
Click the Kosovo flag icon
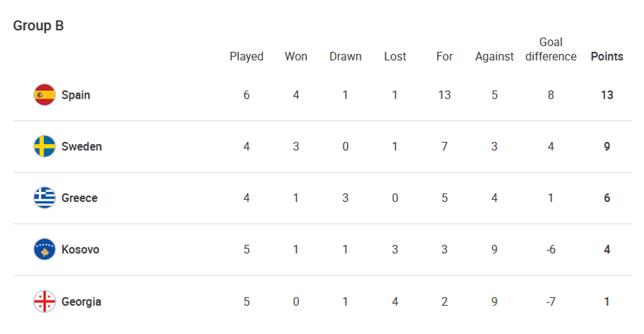(45, 250)
